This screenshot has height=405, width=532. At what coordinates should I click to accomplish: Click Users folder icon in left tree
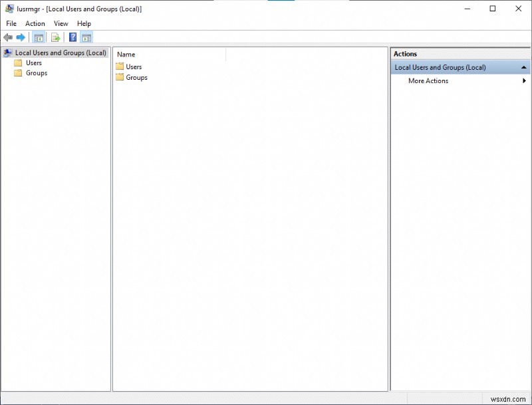click(18, 63)
